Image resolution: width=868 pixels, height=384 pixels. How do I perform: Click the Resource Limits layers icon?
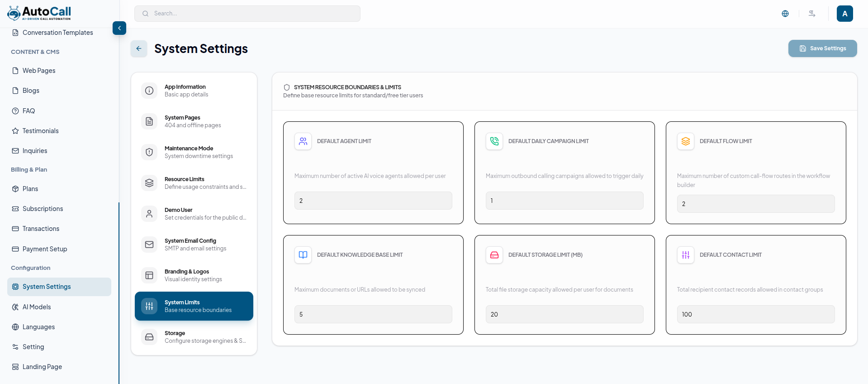(149, 183)
